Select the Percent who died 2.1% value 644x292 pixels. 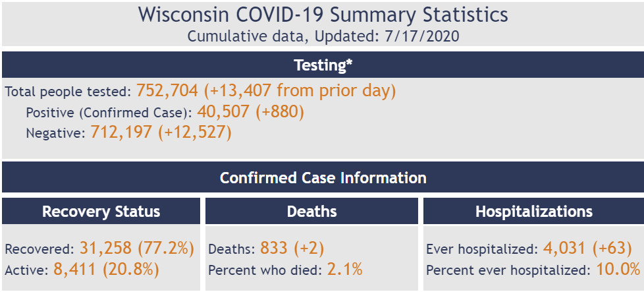[344, 270]
